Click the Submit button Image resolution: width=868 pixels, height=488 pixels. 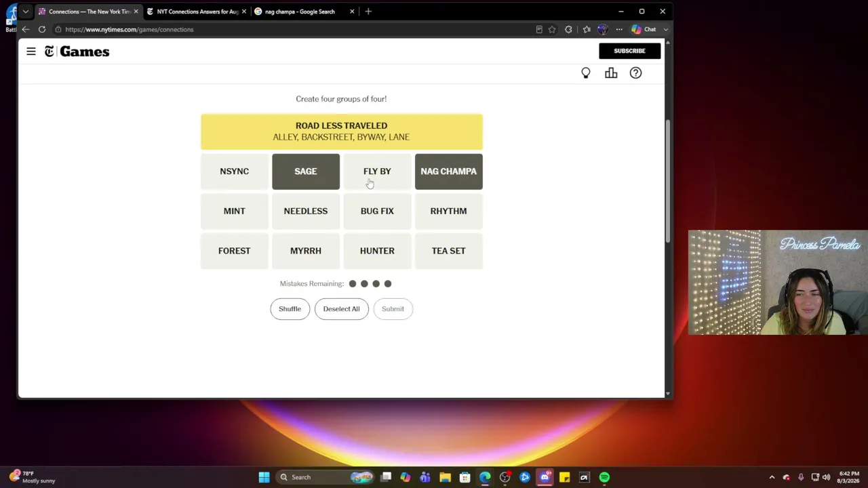point(393,309)
